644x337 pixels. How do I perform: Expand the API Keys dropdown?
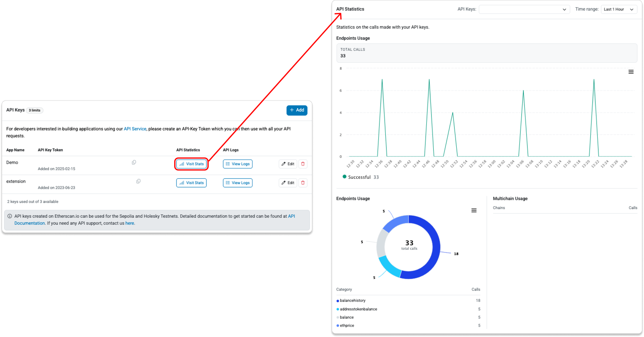pyautogui.click(x=524, y=9)
